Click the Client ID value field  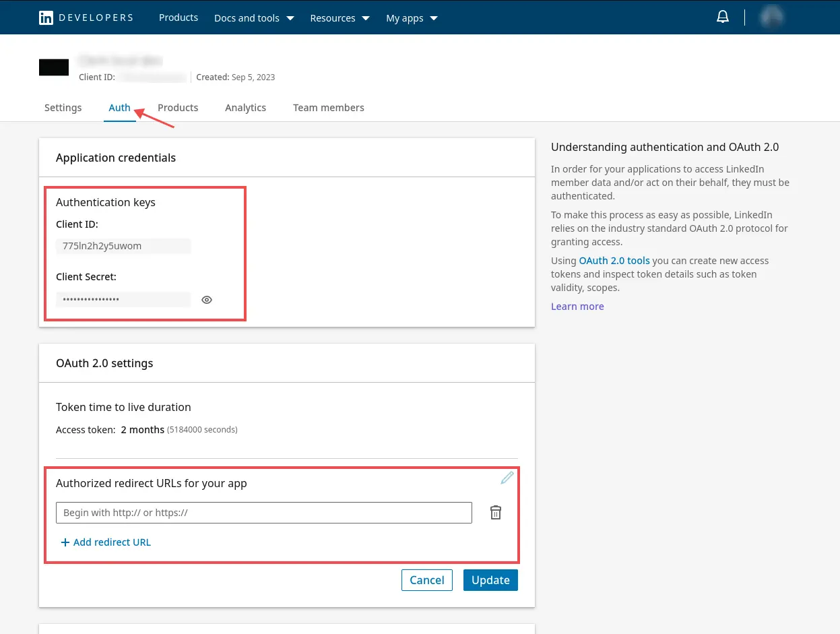pos(123,246)
